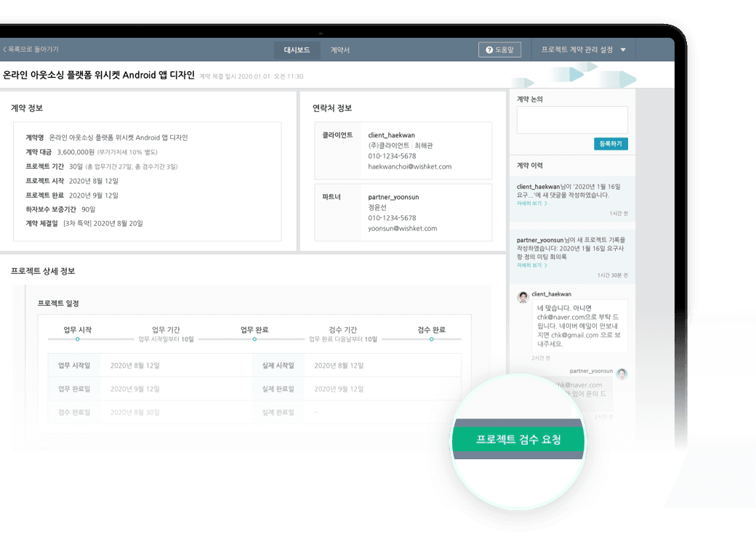Select the 업무 시작 timeline marker

pos(78,339)
